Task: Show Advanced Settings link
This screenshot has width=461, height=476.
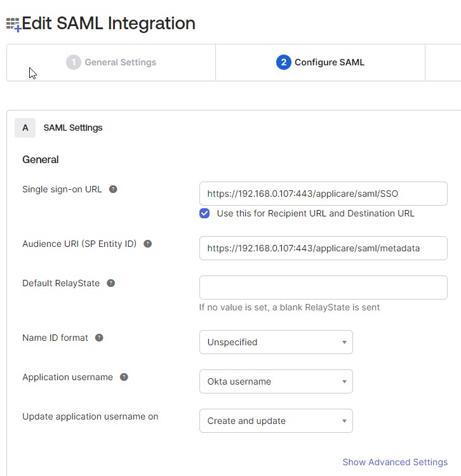Action: (x=395, y=462)
